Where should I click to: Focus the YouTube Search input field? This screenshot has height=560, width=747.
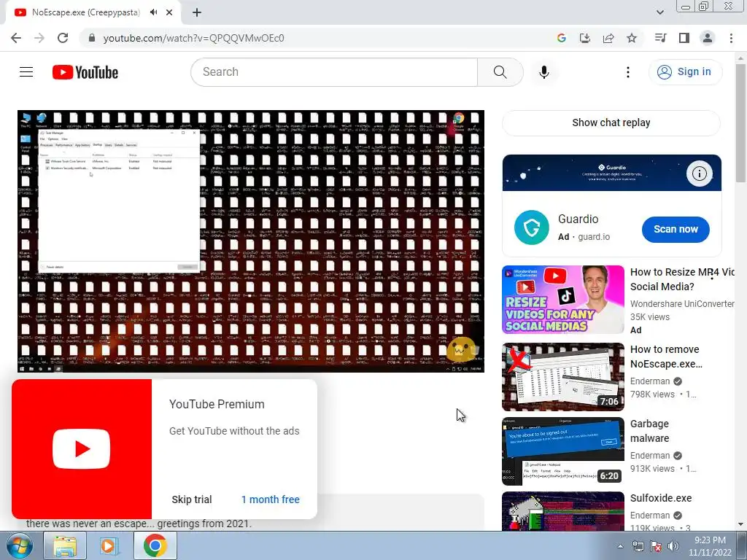[x=334, y=72]
